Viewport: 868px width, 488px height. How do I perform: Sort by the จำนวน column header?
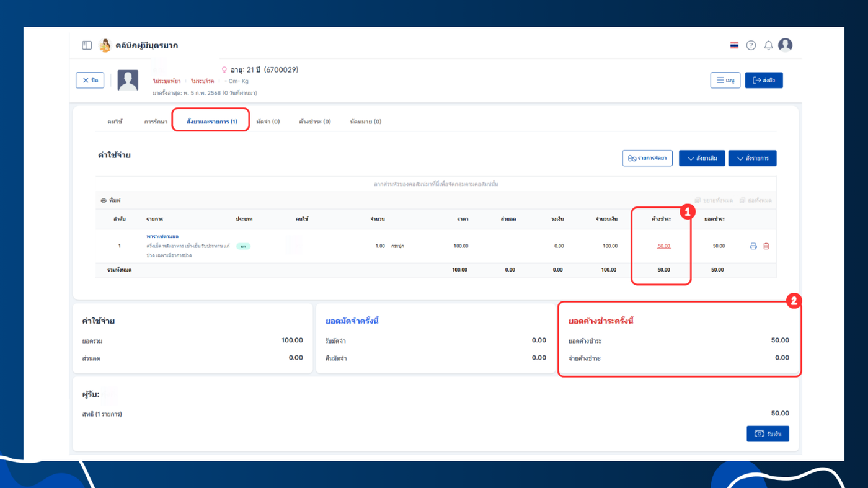pyautogui.click(x=378, y=219)
